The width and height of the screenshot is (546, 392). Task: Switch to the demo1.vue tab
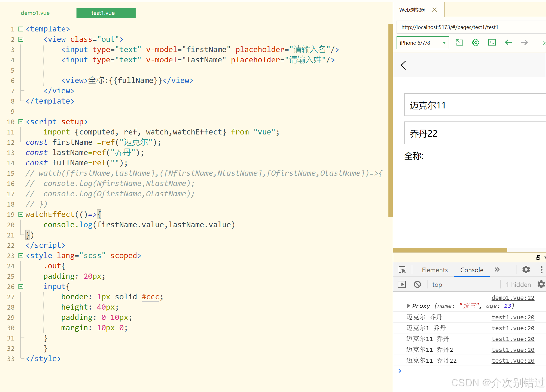pyautogui.click(x=35, y=13)
